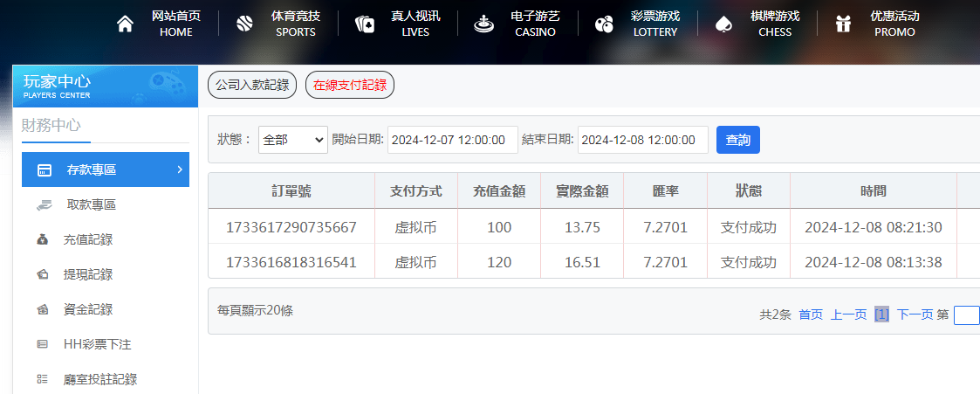Click the chess spade icon
The image size is (980, 394).
[723, 24]
